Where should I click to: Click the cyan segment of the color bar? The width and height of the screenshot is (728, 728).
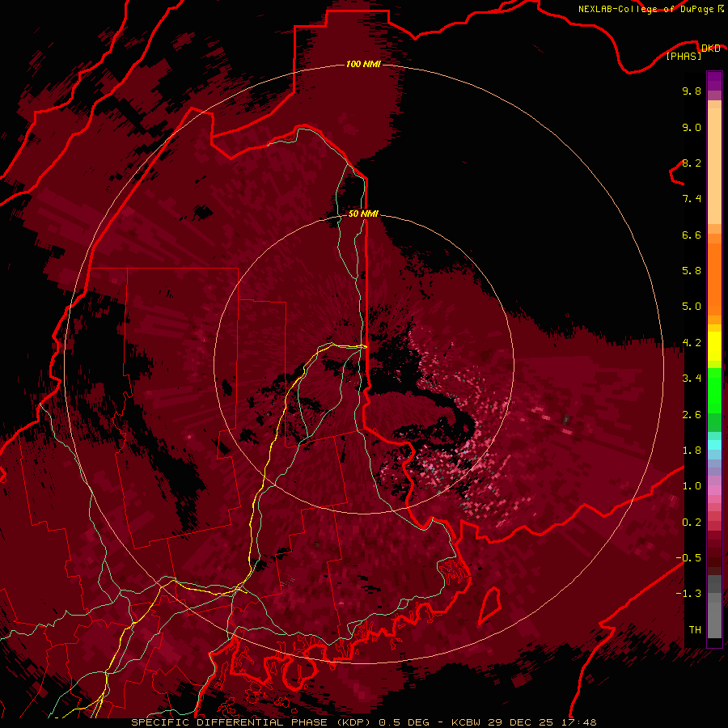click(714, 445)
